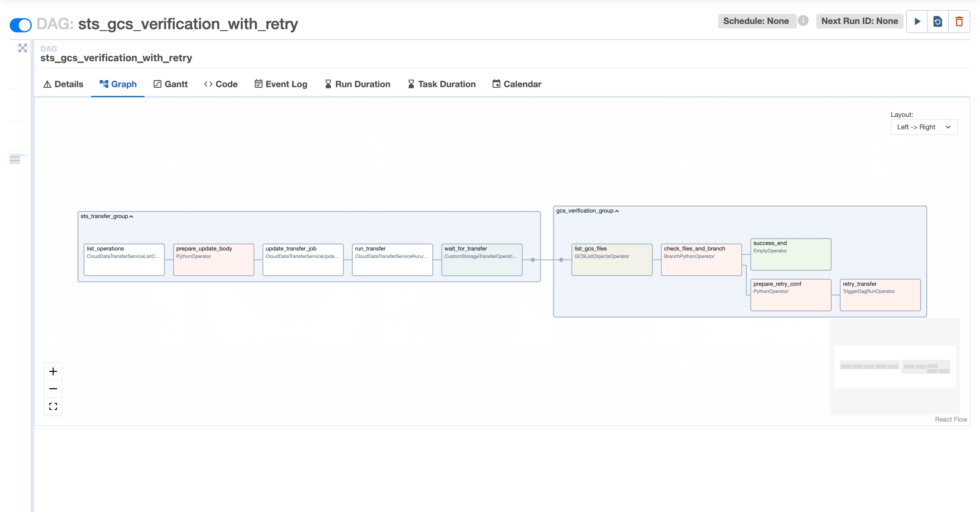Click the graph minimap overview
Image resolution: width=980 pixels, height=512 pixels.
click(895, 367)
